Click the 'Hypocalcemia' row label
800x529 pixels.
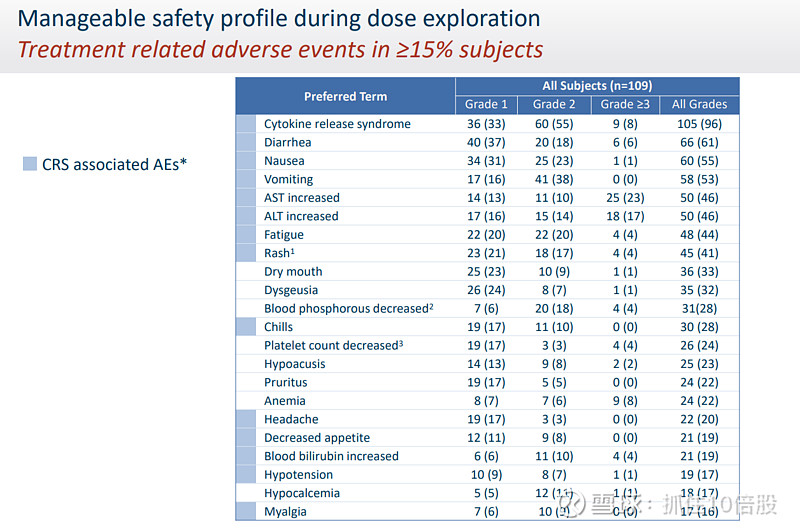click(302, 493)
